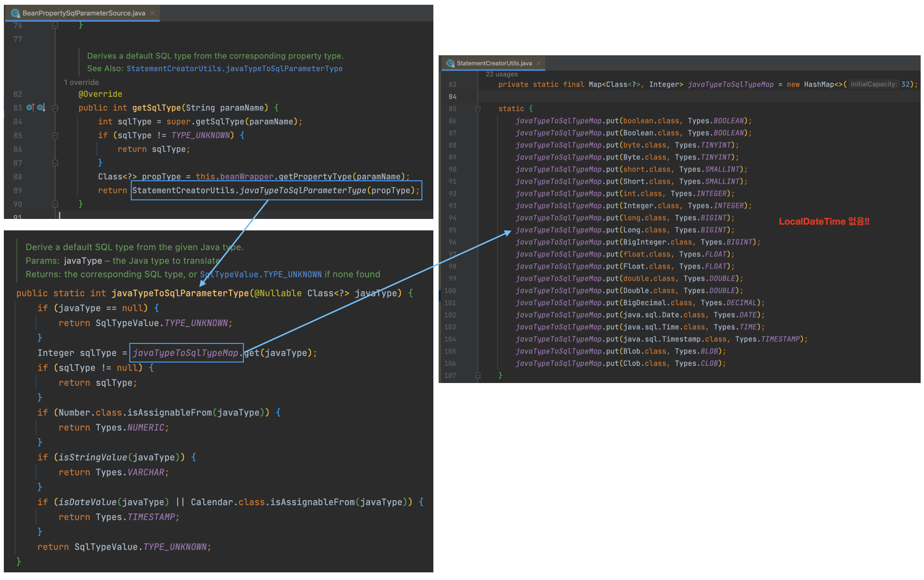This screenshot has width=924, height=580.
Task: Collapse the if block fold on line 85
Action: (x=55, y=135)
